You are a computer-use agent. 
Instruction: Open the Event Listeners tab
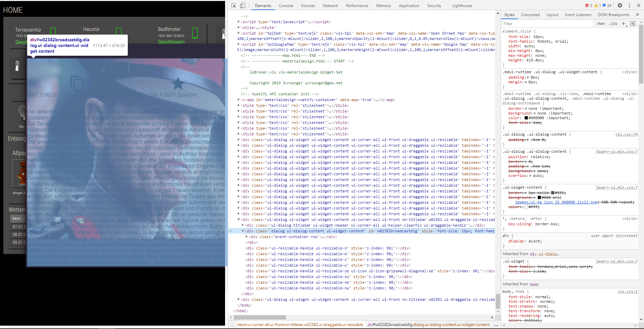[x=578, y=15]
